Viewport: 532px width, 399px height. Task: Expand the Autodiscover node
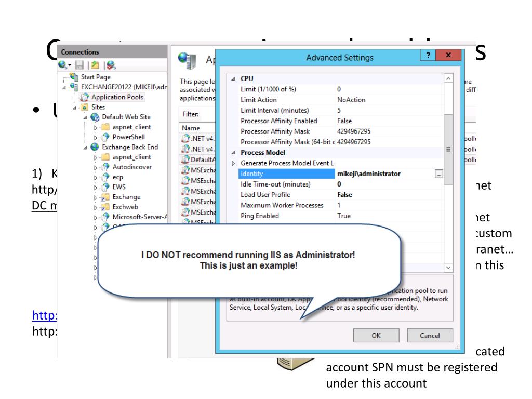(96, 168)
